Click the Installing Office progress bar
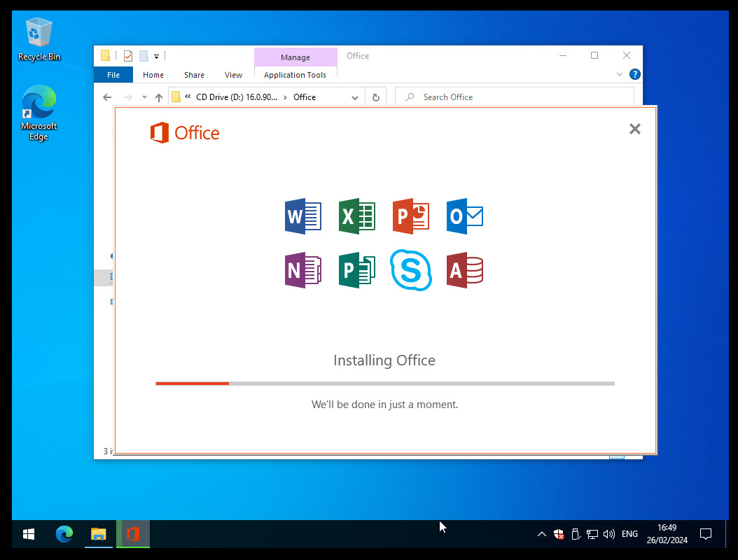The image size is (738, 560). tap(384, 383)
